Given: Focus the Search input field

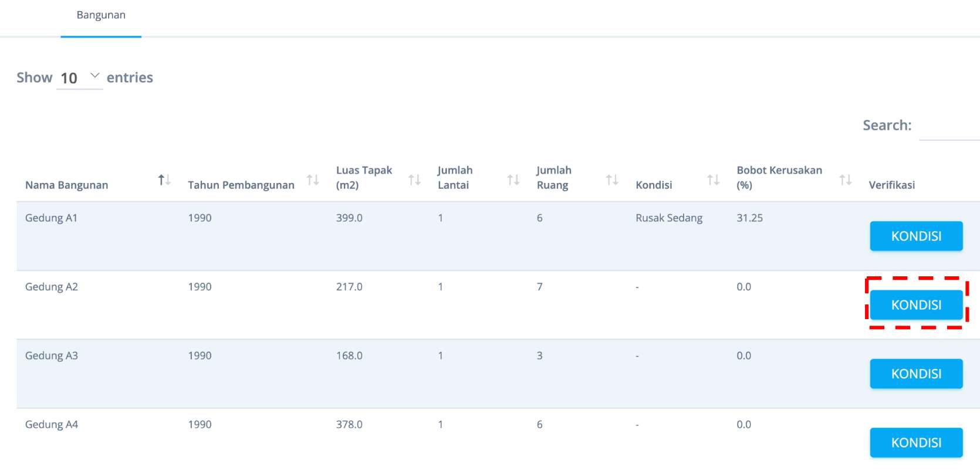Looking at the screenshot, I should [949, 126].
